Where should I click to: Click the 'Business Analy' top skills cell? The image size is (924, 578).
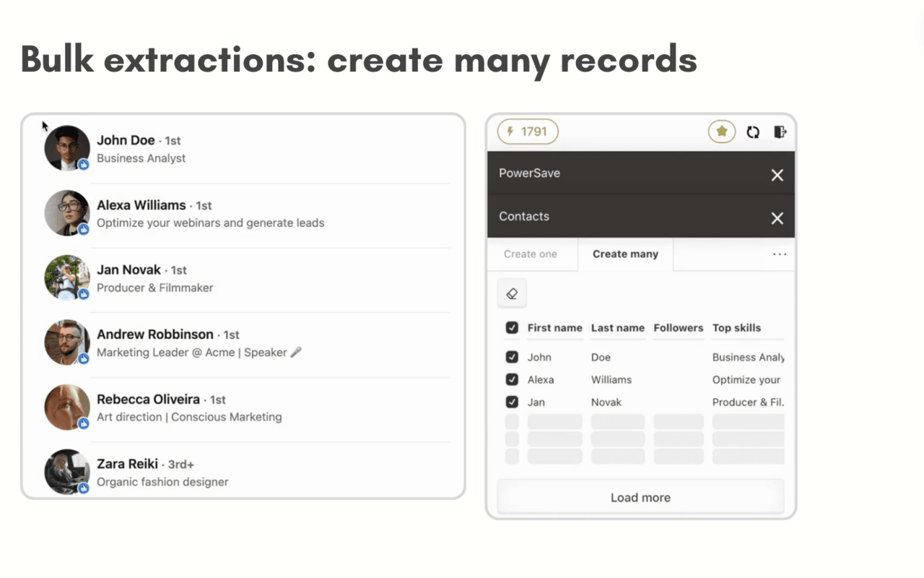coord(748,357)
